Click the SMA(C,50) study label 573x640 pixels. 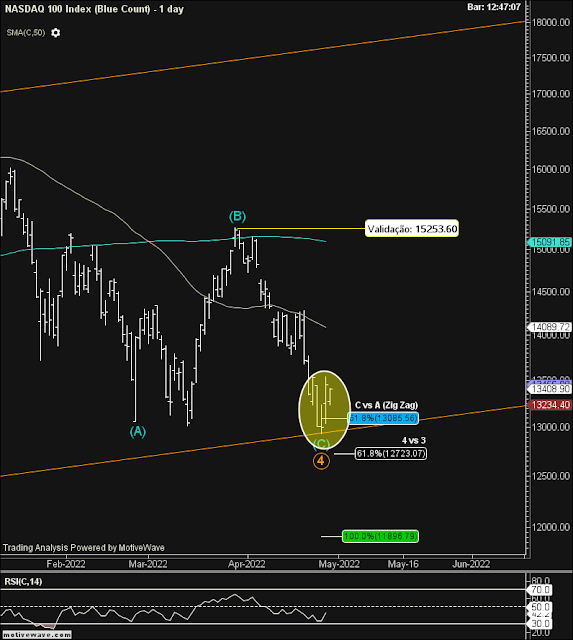coord(26,33)
